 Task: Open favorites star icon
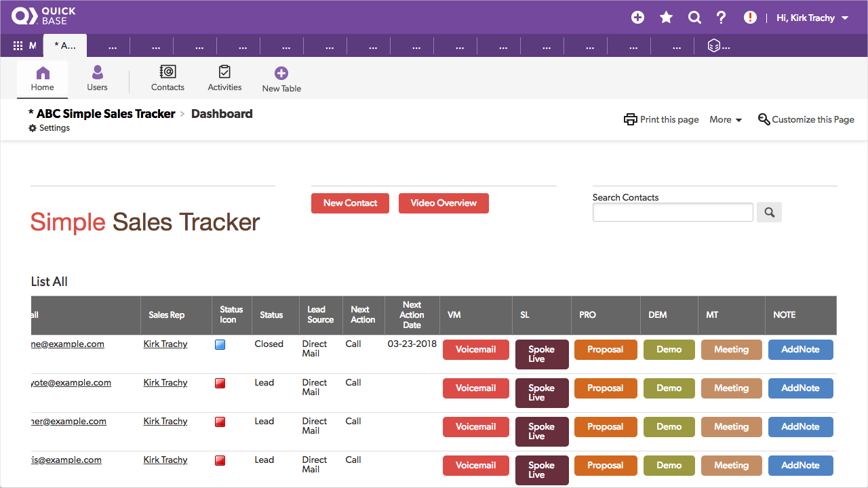coord(666,18)
